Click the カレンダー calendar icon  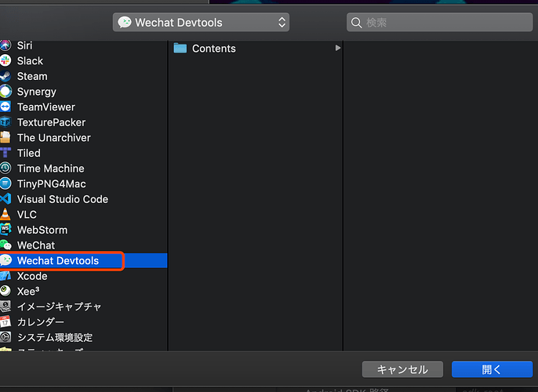coord(5,321)
